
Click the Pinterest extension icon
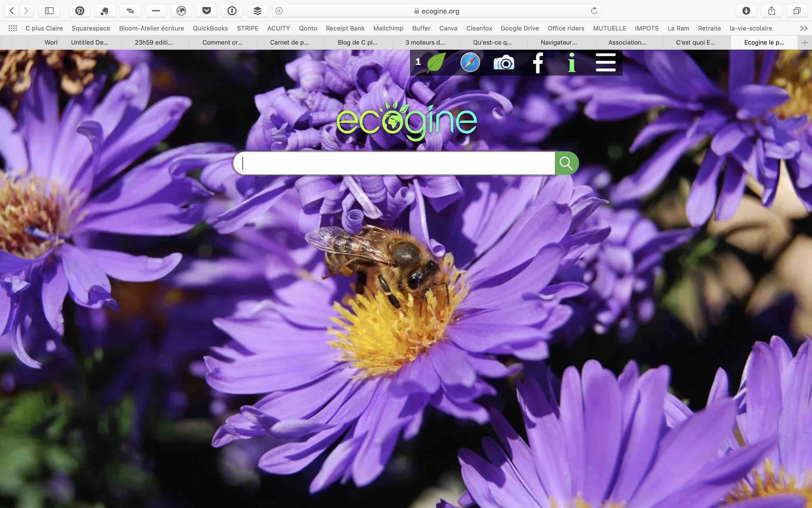coord(80,11)
